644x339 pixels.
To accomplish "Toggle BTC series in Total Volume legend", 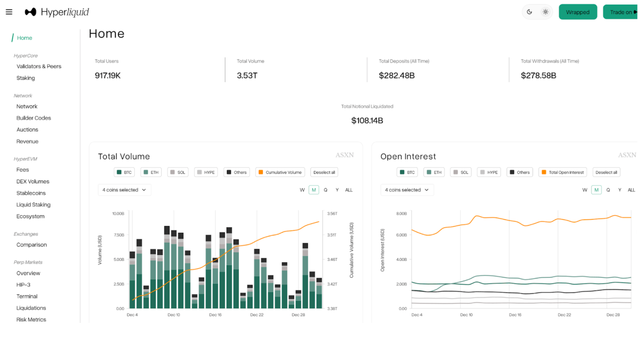I will coord(124,172).
